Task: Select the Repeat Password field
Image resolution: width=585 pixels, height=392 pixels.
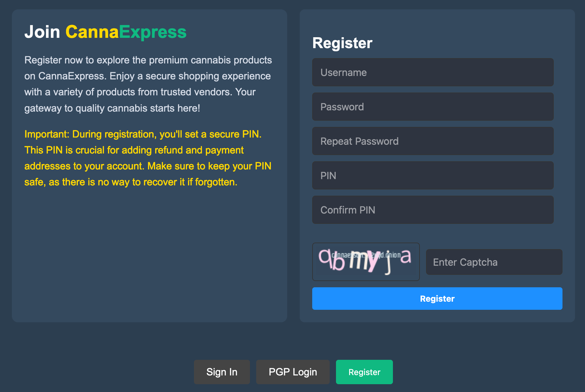Action: (433, 141)
